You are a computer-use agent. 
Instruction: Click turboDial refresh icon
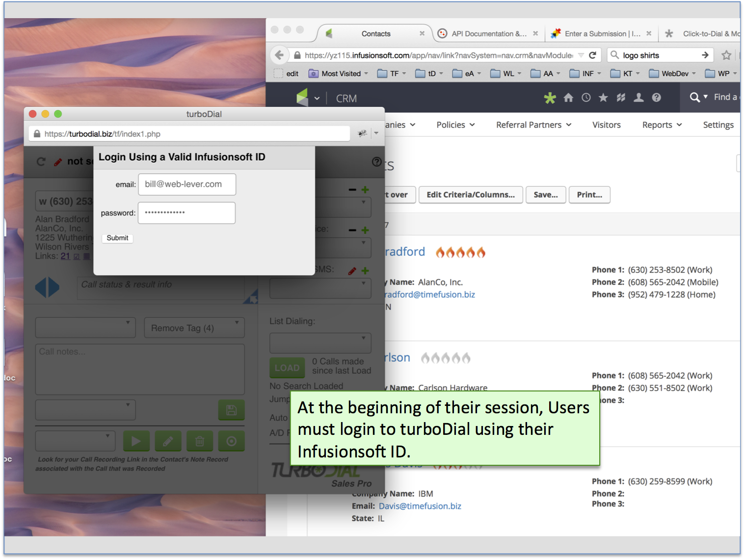point(41,161)
